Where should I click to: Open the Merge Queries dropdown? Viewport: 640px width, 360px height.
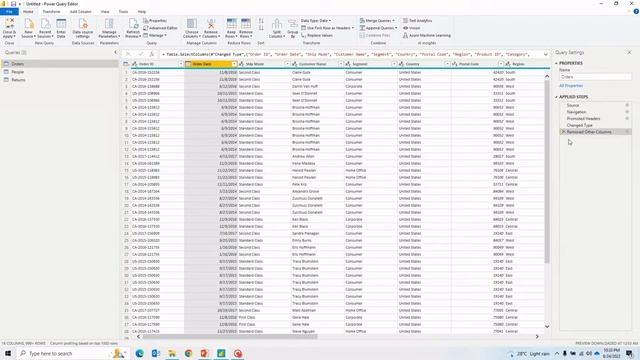[377, 20]
